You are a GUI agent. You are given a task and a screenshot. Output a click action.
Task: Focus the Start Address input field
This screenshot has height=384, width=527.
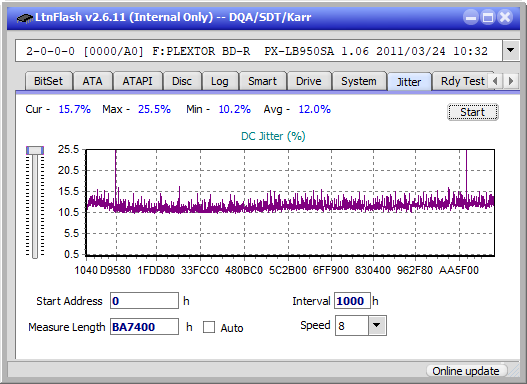(145, 301)
